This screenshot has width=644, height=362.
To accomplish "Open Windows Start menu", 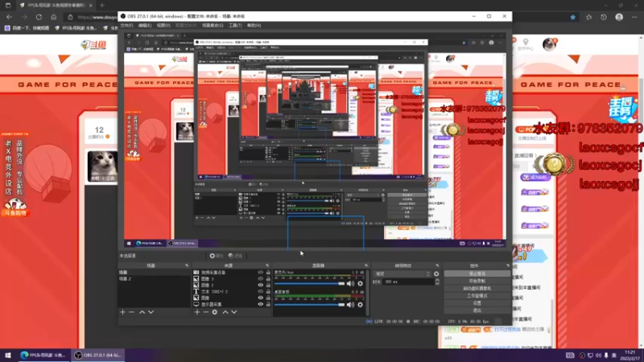I will click(x=7, y=355).
